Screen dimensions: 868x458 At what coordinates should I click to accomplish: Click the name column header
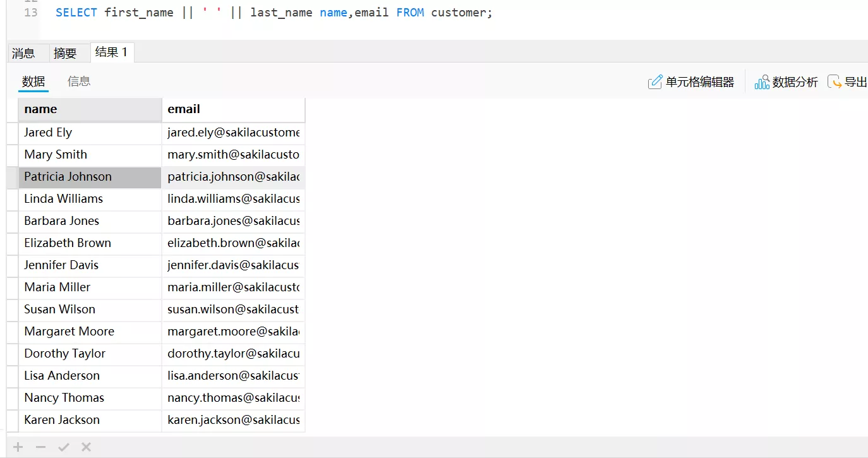90,109
